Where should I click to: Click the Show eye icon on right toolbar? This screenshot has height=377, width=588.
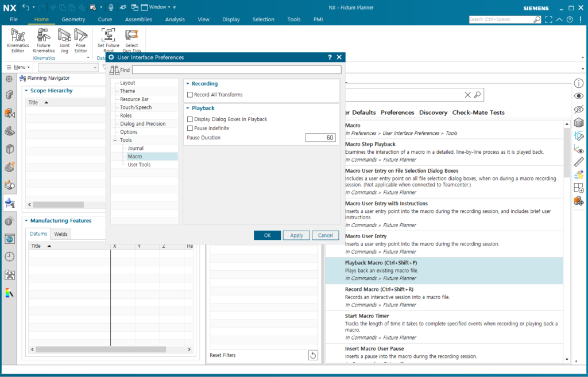(x=579, y=96)
